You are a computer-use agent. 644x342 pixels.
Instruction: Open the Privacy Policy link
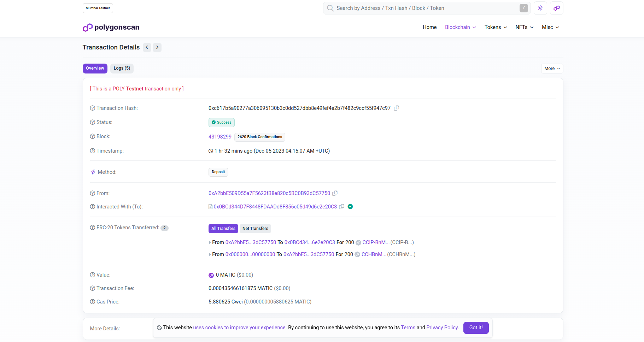pyautogui.click(x=442, y=328)
